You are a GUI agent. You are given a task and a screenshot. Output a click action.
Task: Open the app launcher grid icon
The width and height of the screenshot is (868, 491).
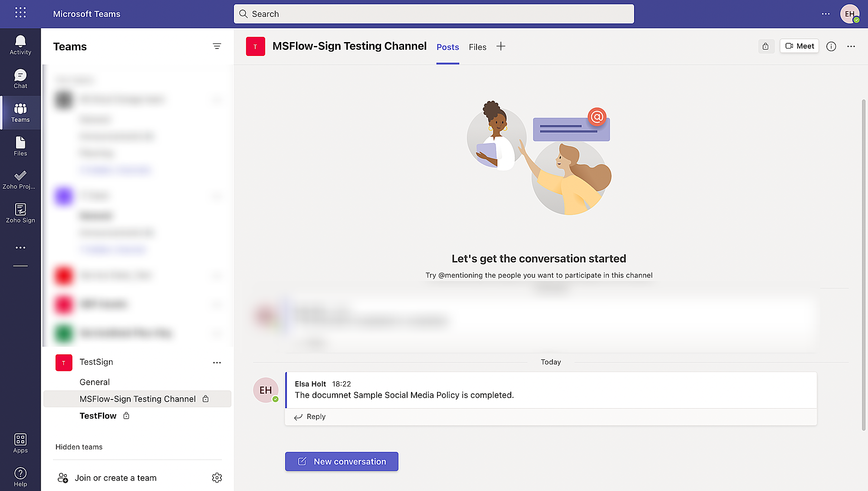(20, 13)
